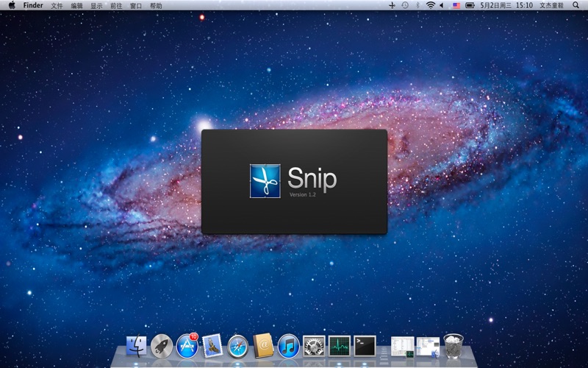Click the Snip scissors logo
Image resolution: width=588 pixels, height=368 pixels.
point(265,181)
